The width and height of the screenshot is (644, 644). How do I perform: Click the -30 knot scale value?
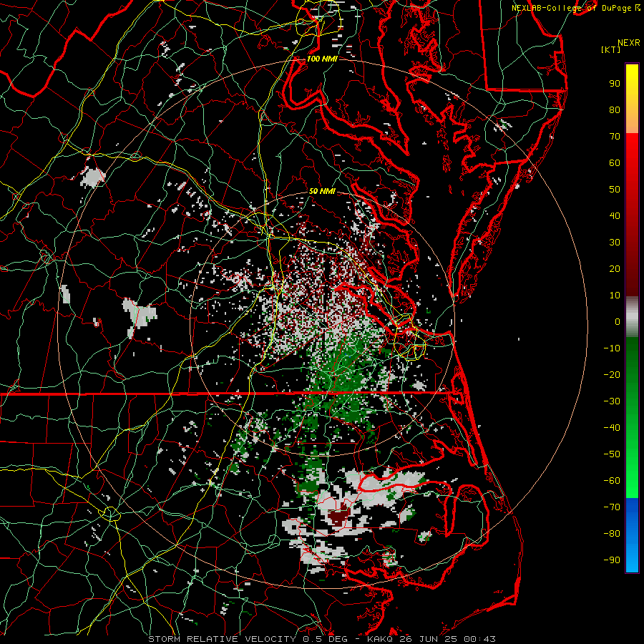(612, 401)
